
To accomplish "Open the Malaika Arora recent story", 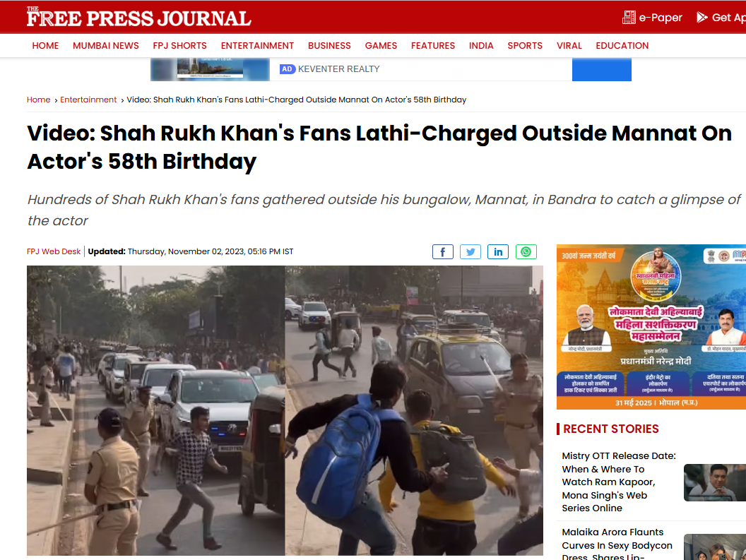I will 617,544.
